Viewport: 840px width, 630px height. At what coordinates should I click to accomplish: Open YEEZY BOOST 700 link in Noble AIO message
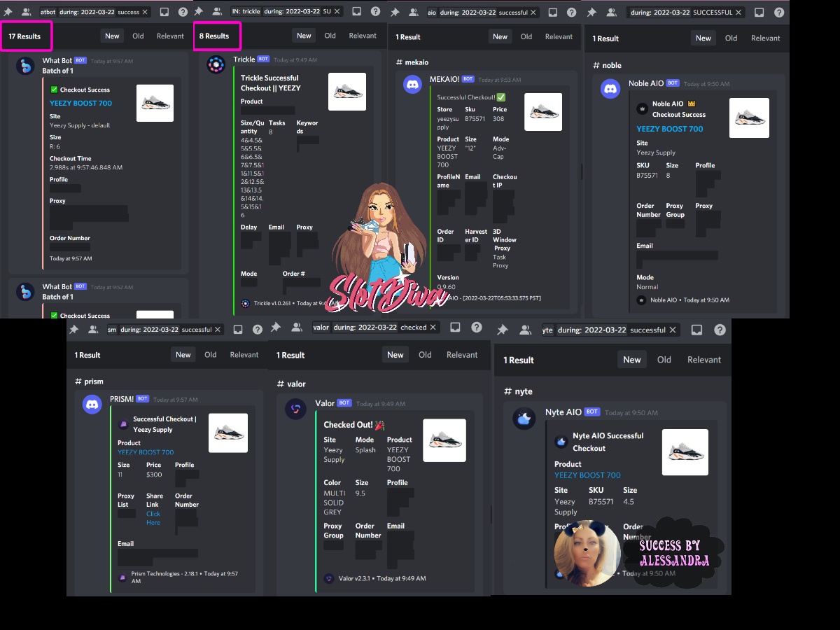[670, 129]
